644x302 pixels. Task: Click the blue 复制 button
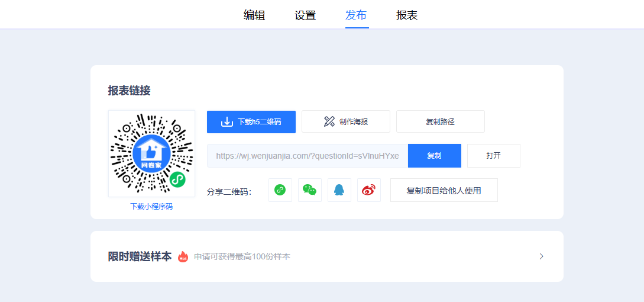[x=435, y=156]
